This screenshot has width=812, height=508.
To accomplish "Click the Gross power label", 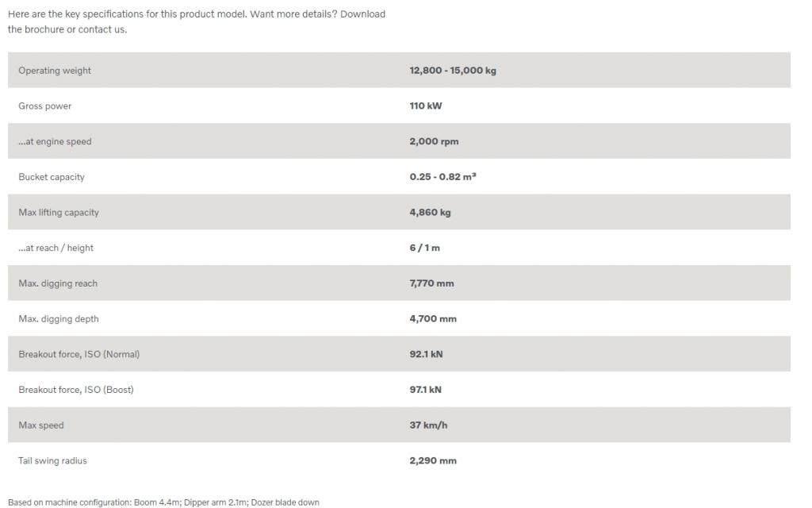I will click(x=44, y=106).
